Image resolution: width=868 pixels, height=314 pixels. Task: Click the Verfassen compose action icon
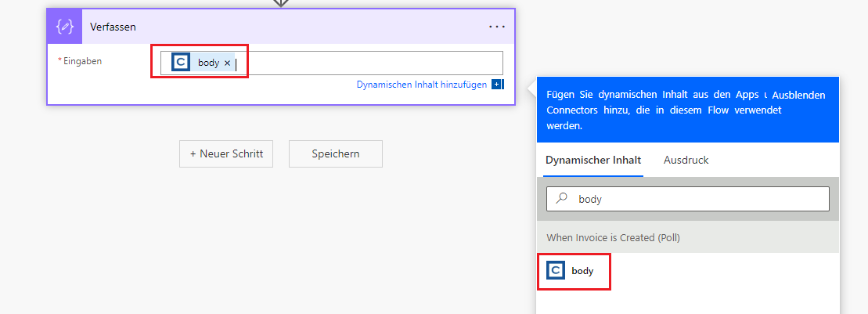65,27
